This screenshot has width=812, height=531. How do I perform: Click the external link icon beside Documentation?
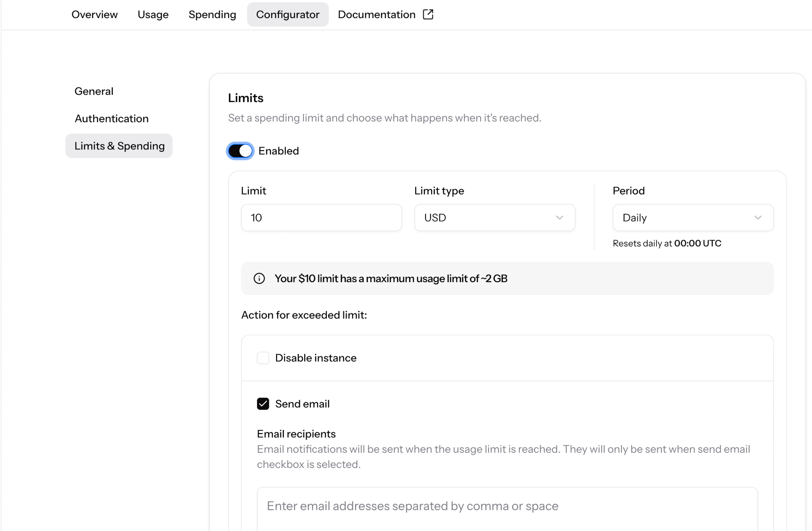point(428,14)
